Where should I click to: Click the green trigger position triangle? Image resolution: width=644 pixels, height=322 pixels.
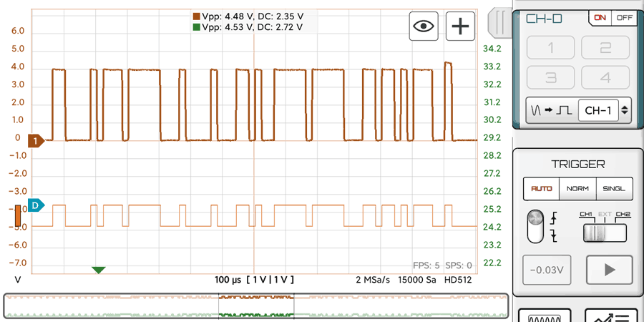pos(99,270)
